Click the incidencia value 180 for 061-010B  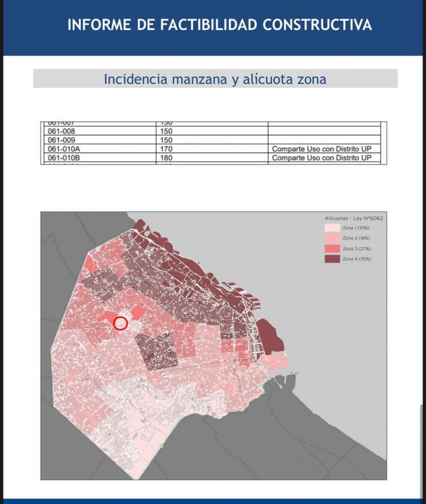[165, 158]
